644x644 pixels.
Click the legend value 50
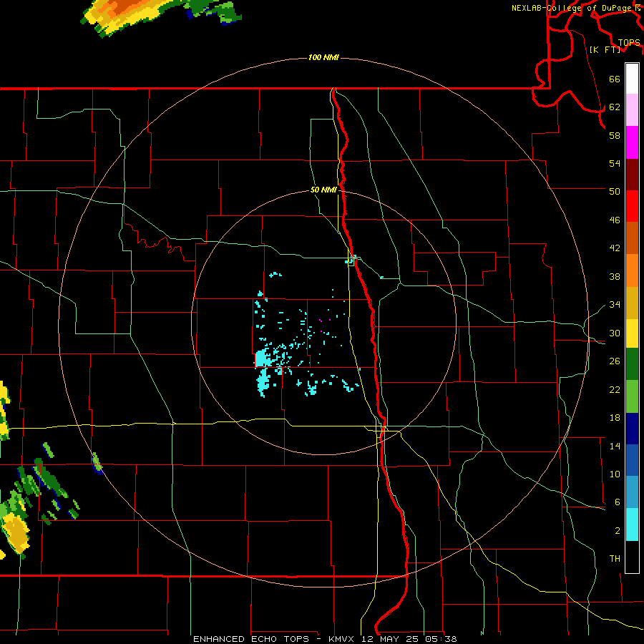[615, 191]
